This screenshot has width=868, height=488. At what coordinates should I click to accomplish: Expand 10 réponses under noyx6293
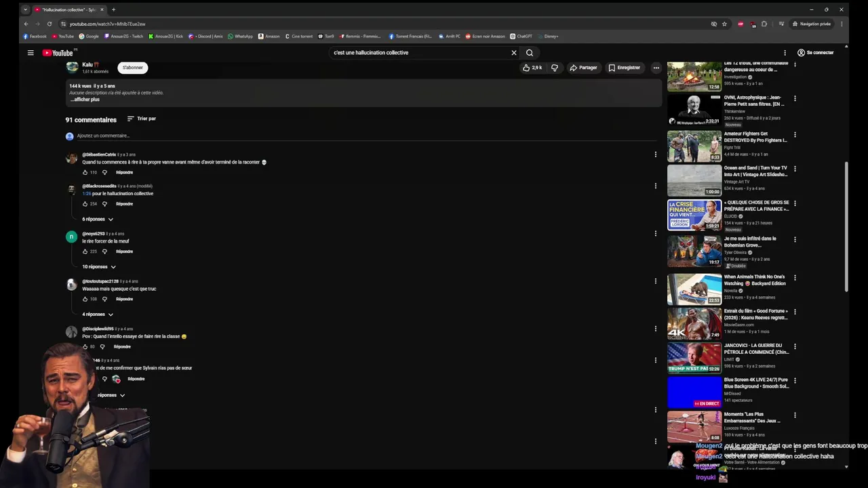[x=99, y=267]
